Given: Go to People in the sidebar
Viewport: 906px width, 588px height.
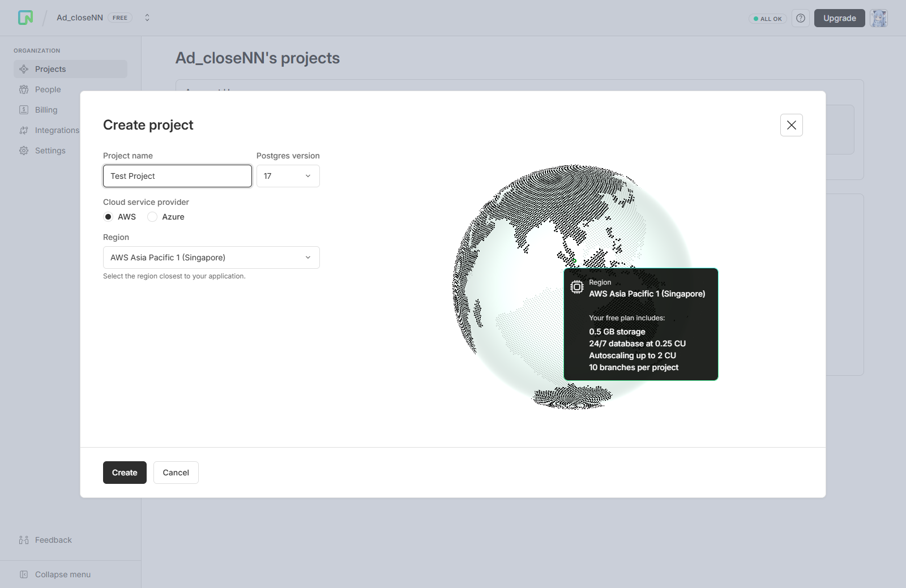Looking at the screenshot, I should click(70, 89).
